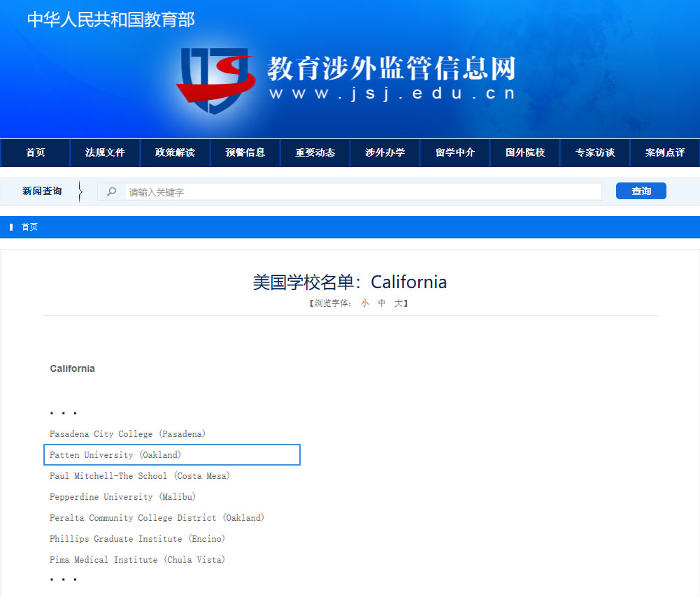Set browsing font size to 大
The width and height of the screenshot is (700, 597).
(x=398, y=303)
